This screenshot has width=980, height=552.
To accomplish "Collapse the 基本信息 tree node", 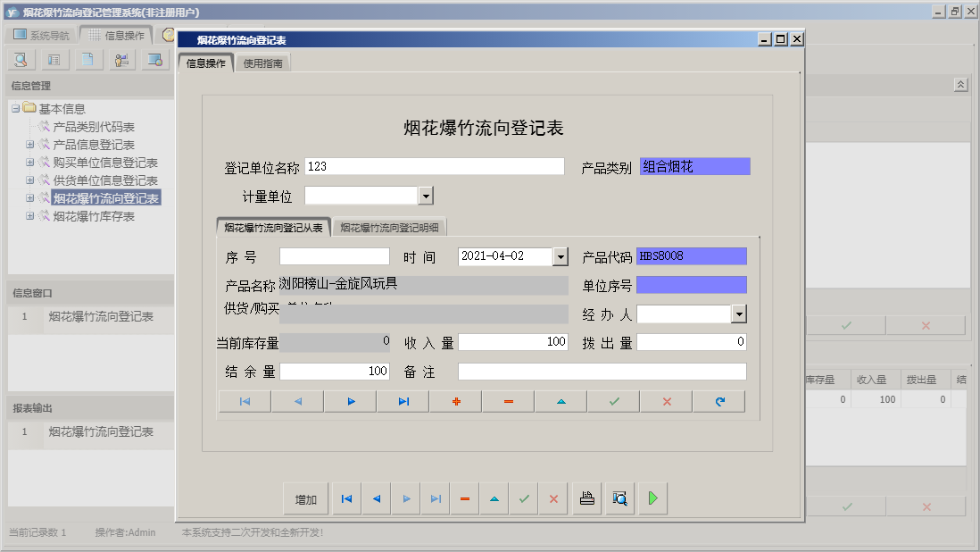I will pos(16,109).
